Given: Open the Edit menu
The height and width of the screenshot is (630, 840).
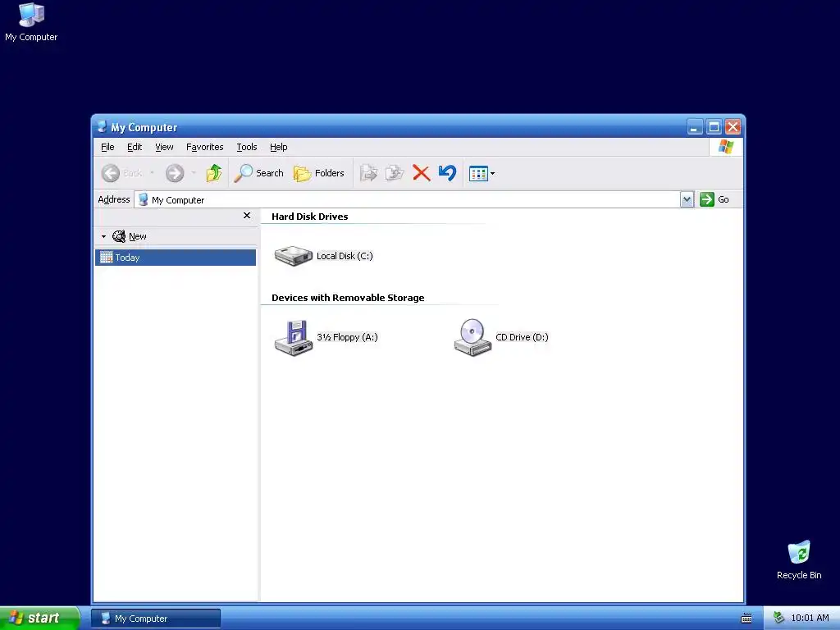Looking at the screenshot, I should 135,147.
